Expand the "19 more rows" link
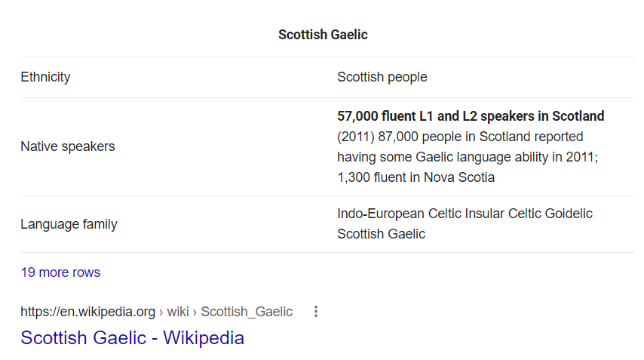 click(x=60, y=272)
